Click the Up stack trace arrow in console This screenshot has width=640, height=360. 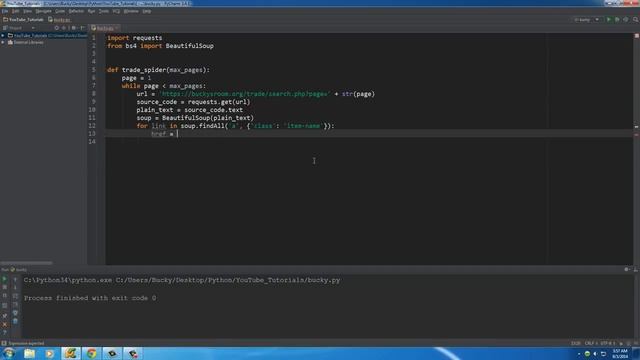(x=15, y=280)
